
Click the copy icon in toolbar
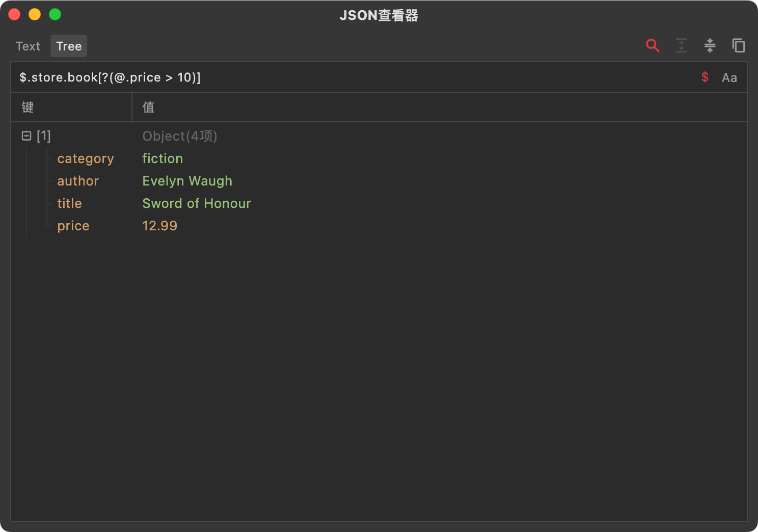[738, 46]
